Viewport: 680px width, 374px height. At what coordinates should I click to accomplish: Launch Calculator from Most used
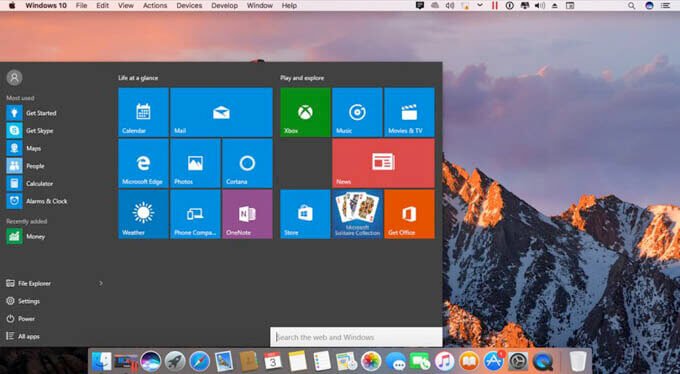(x=29, y=184)
